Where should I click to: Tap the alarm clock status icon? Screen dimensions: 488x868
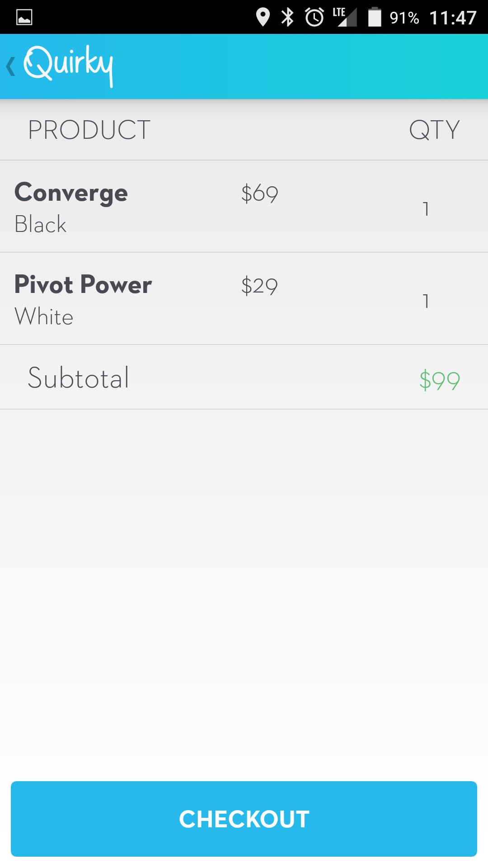coord(314,18)
